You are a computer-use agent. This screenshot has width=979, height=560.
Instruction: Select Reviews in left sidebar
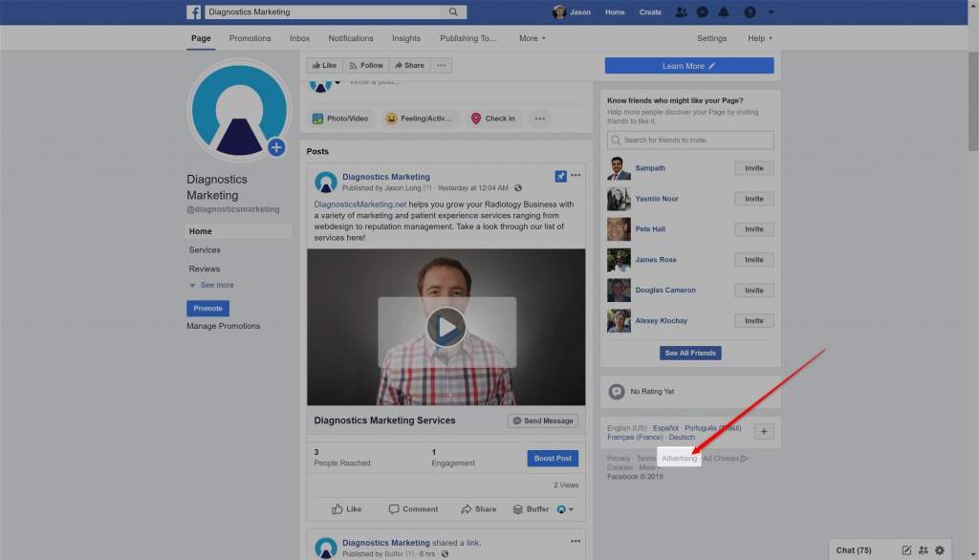205,269
